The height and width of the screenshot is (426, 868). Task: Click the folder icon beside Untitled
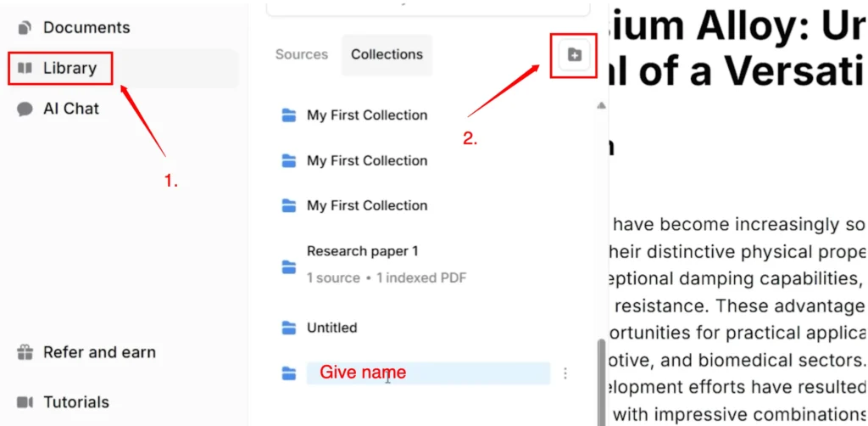point(289,328)
